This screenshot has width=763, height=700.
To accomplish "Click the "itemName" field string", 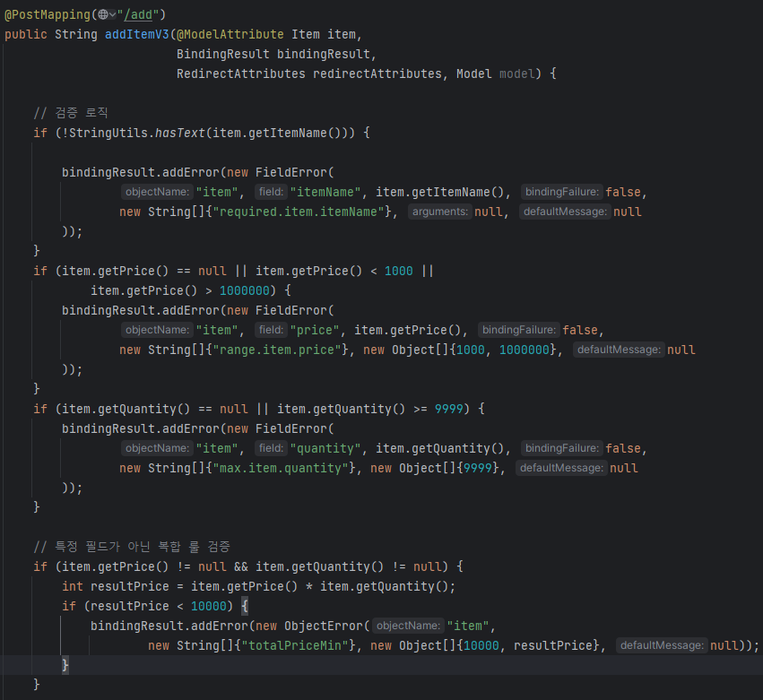I will pos(325,192).
